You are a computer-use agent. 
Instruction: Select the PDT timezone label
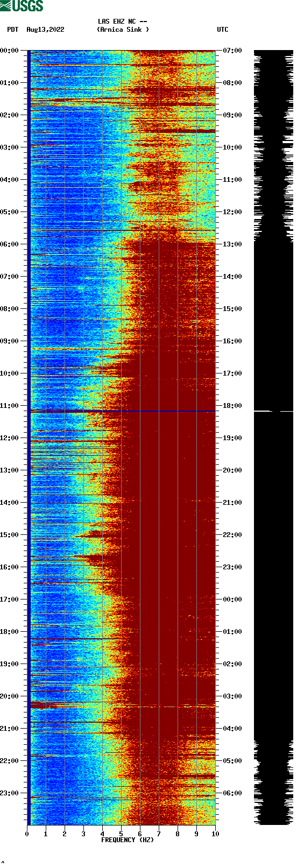(x=13, y=30)
